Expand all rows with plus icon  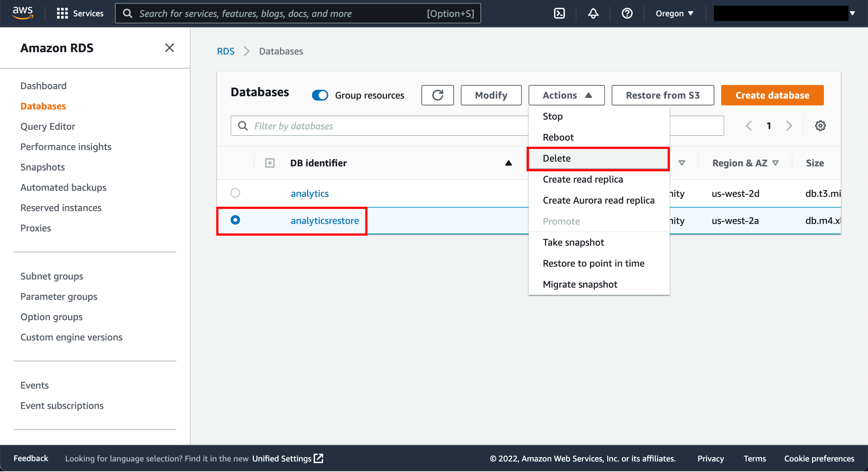point(269,163)
